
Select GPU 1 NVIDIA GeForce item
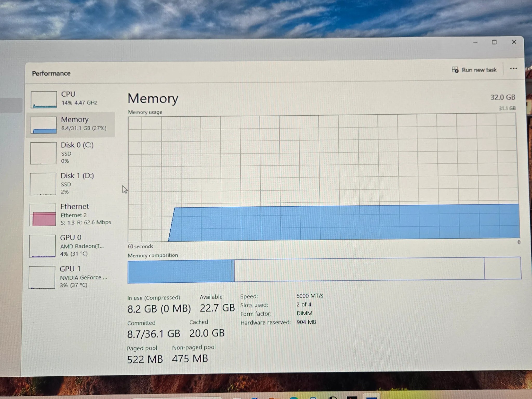click(71, 277)
